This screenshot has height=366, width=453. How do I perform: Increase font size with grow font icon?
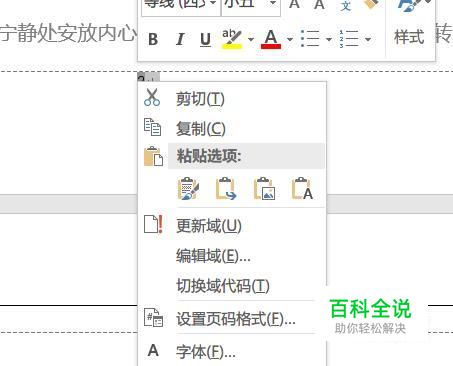(x=294, y=5)
